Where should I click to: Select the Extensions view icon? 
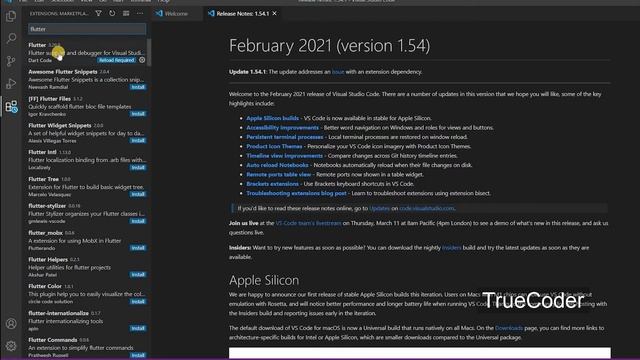[x=11, y=107]
